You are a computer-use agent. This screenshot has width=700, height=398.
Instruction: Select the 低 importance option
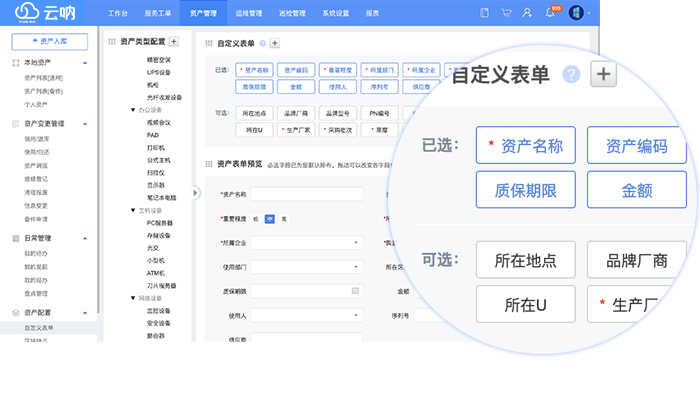click(255, 219)
